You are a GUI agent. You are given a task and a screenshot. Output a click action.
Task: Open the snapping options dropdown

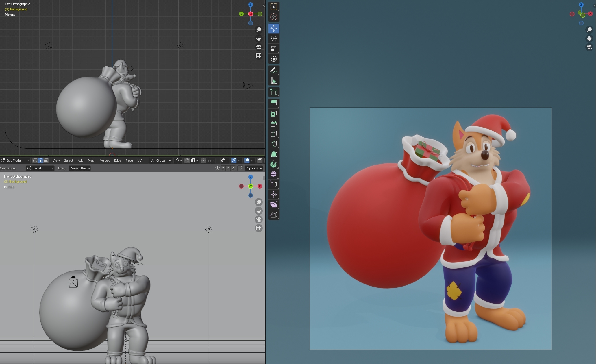pyautogui.click(x=194, y=160)
